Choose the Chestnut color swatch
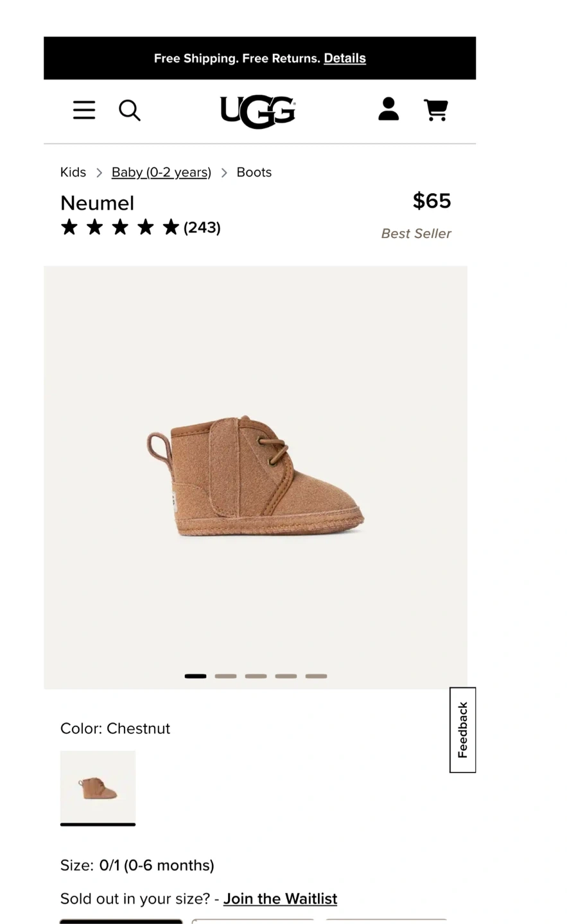567x924 pixels. click(x=98, y=787)
